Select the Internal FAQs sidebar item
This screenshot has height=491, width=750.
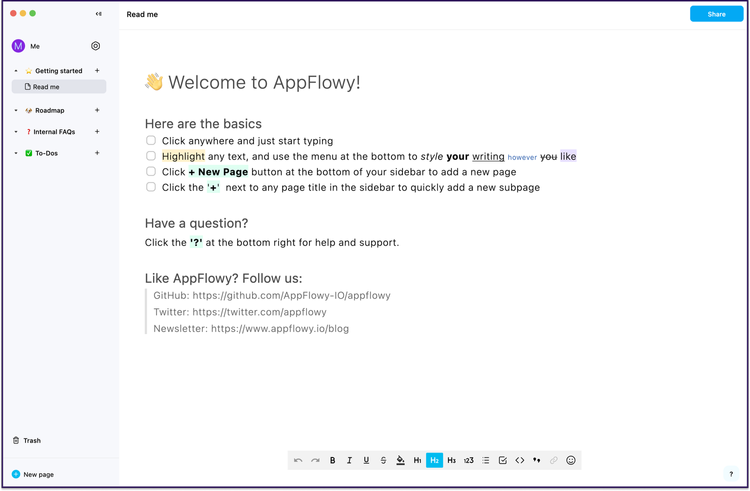pyautogui.click(x=54, y=132)
